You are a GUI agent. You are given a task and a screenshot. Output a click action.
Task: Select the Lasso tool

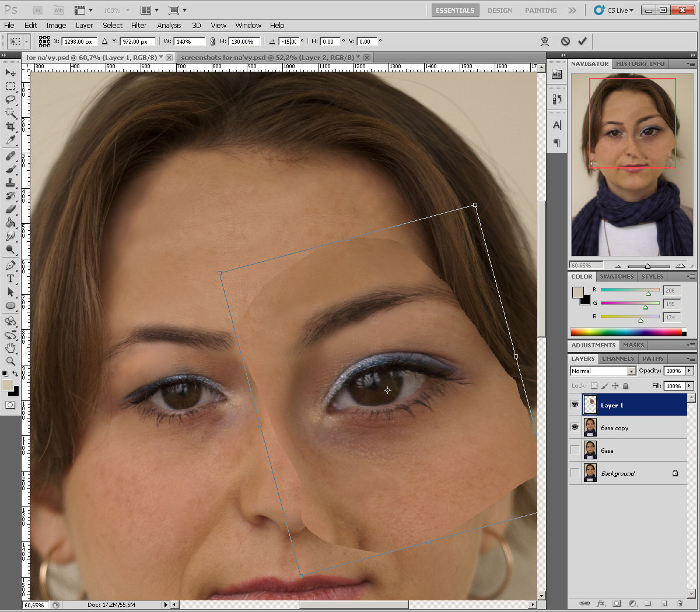(10, 99)
